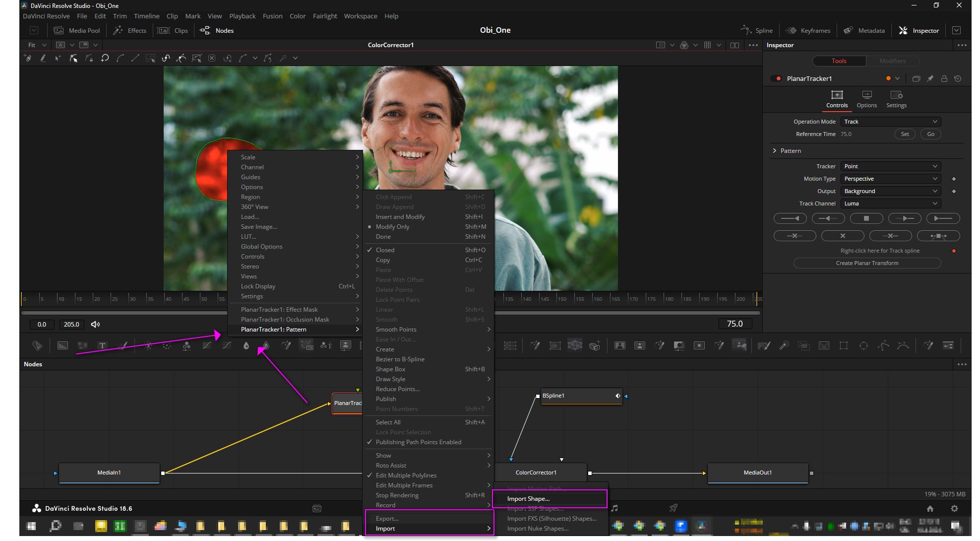Add a Fast Noise node from toolbar
Image resolution: width=980 pixels, height=541 pixels.
[83, 345]
